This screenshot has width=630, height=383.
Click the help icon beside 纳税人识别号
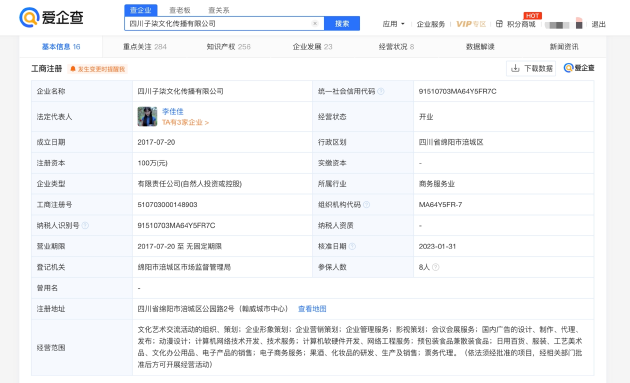85,225
